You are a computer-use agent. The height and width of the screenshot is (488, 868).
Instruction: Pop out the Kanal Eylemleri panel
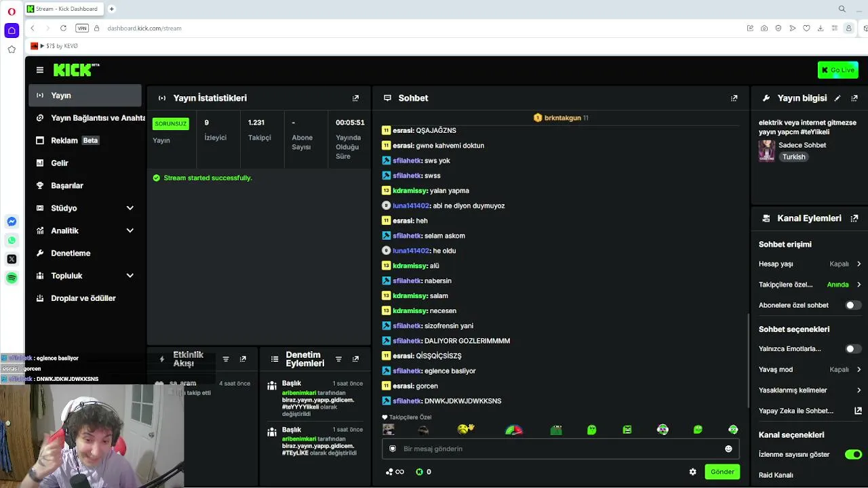854,218
